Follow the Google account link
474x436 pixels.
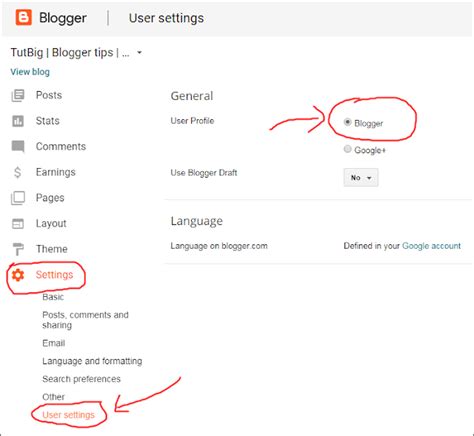coord(431,246)
